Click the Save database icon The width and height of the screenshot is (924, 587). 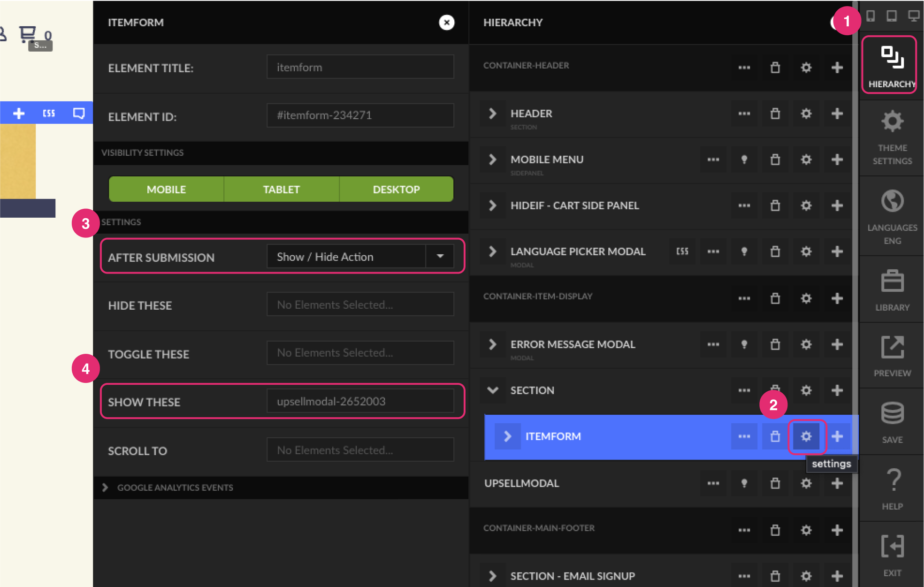coord(892,422)
